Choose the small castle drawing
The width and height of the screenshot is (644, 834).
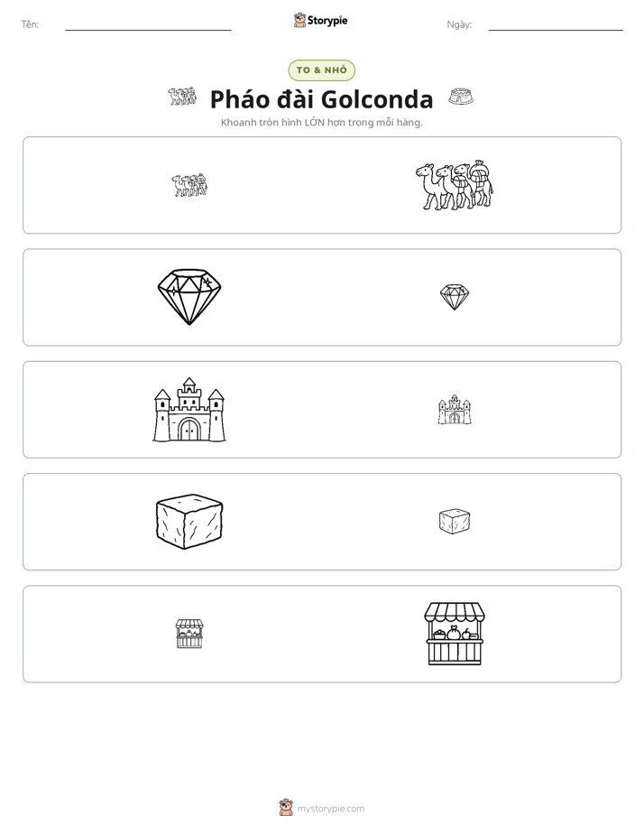(x=455, y=410)
